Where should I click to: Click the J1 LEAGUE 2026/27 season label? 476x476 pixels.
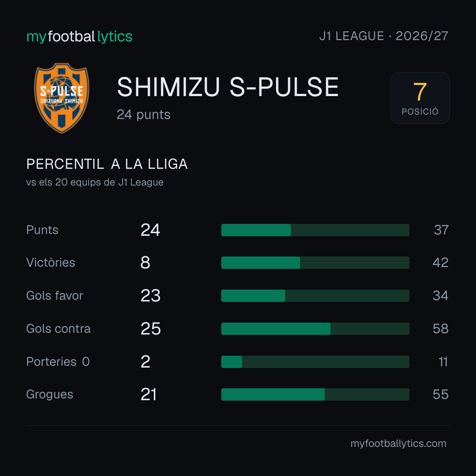[x=384, y=36]
